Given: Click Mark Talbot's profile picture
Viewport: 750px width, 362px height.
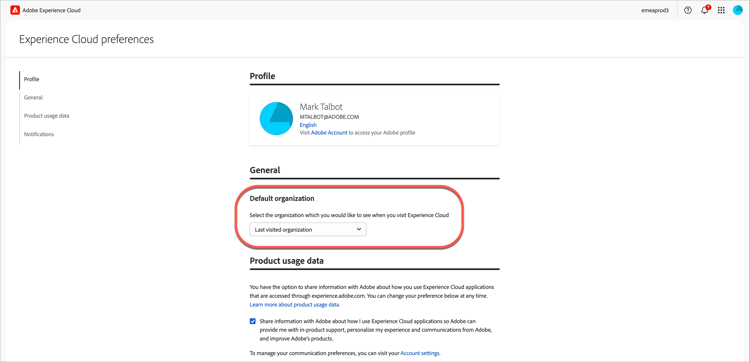Looking at the screenshot, I should [276, 118].
